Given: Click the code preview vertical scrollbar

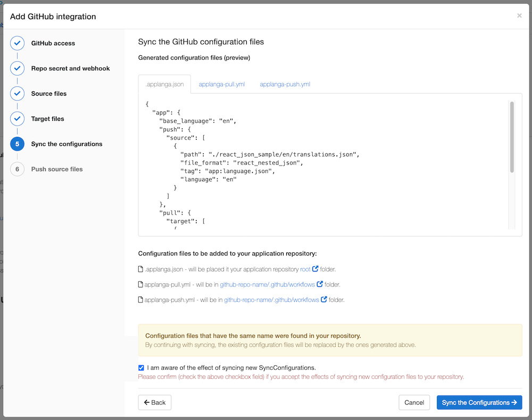Looking at the screenshot, I should point(512,137).
